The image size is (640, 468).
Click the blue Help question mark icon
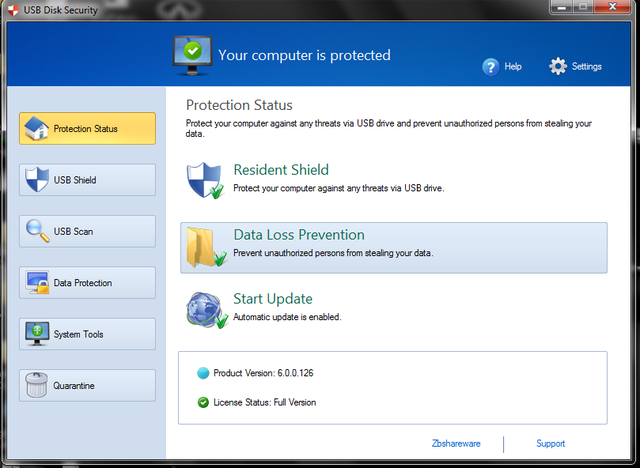coord(491,67)
